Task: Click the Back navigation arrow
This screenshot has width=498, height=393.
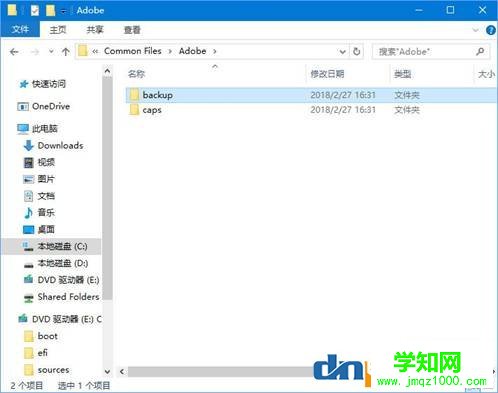Action: (x=14, y=52)
